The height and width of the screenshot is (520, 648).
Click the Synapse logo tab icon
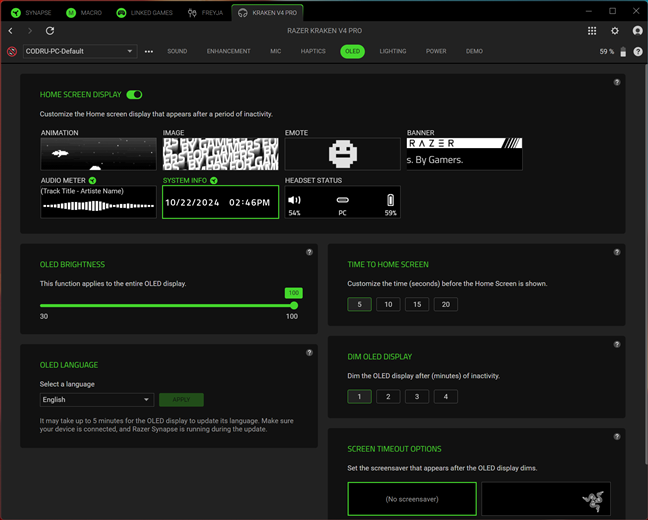16,13
